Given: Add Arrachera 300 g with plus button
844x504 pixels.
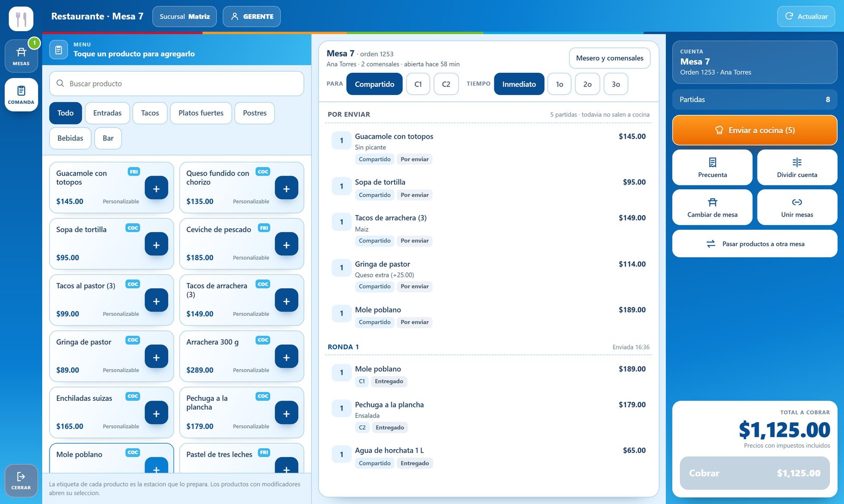Looking at the screenshot, I should [286, 357].
